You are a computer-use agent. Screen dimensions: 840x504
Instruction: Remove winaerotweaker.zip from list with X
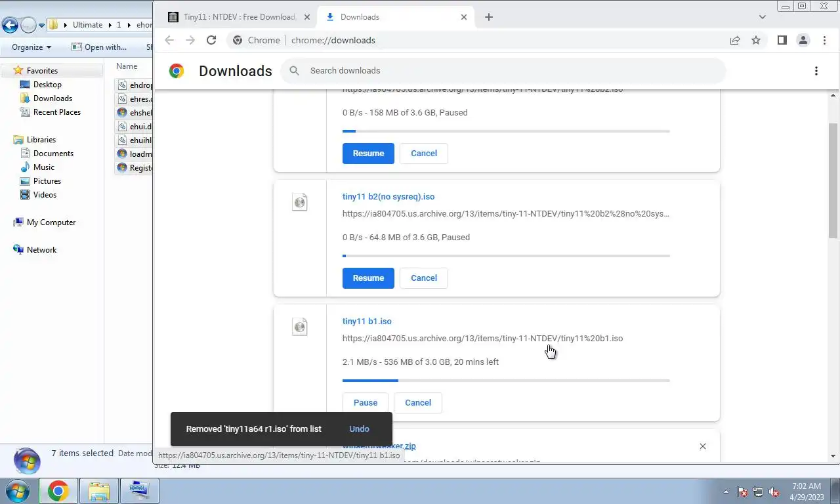(x=703, y=446)
